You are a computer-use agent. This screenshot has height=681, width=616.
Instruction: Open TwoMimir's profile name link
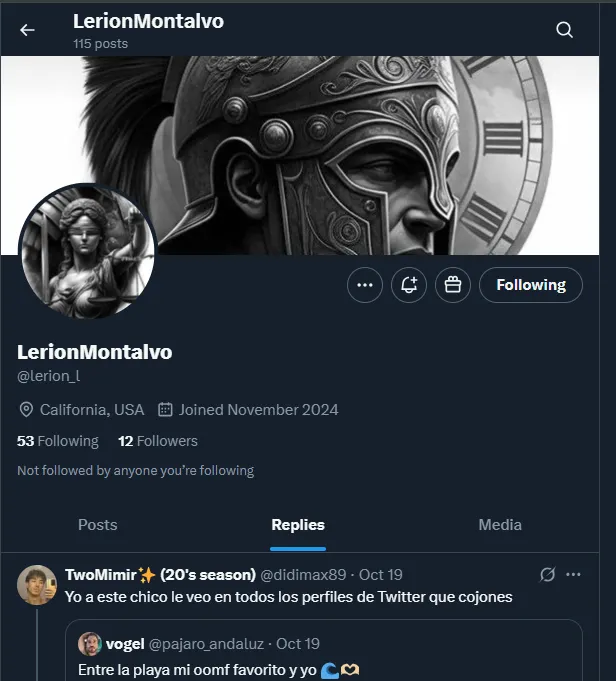point(110,575)
